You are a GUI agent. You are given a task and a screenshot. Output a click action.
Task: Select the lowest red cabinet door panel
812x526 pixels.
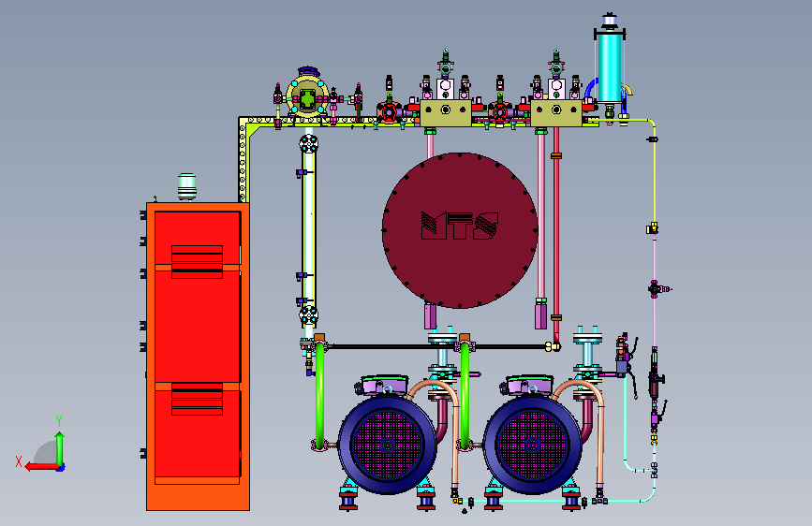[198, 432]
